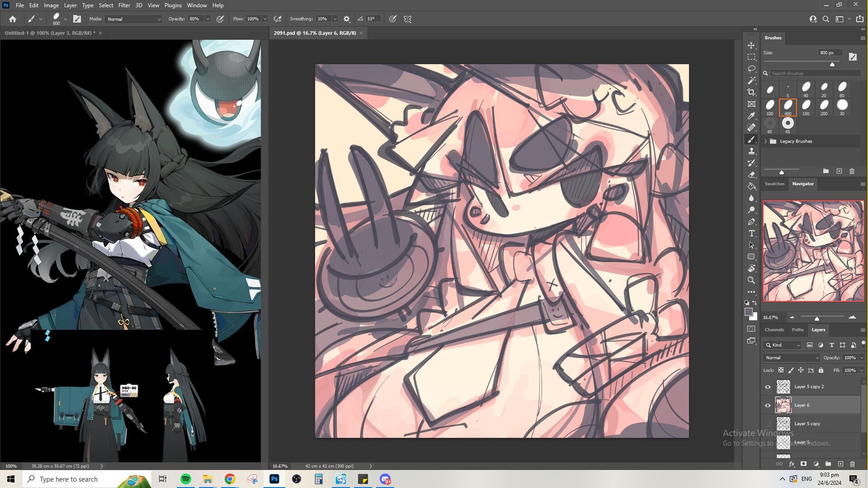Select the Horizontal Type tool

click(x=751, y=233)
